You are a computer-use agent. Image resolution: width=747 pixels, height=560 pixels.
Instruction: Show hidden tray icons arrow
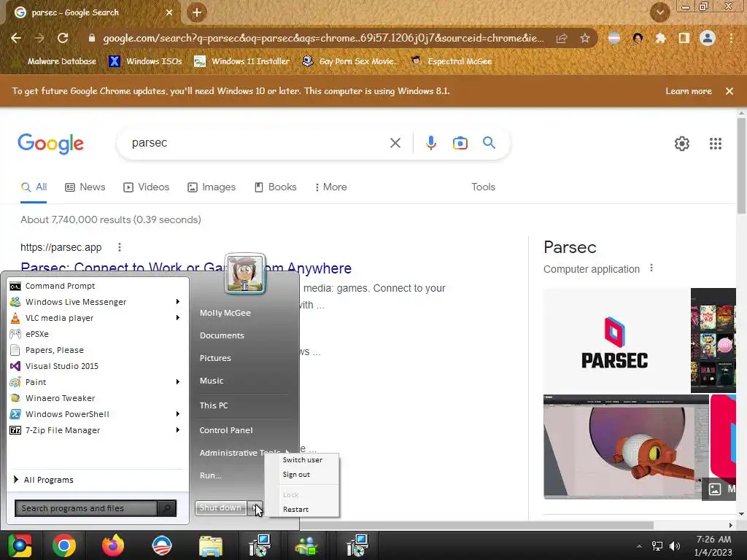pos(639,545)
